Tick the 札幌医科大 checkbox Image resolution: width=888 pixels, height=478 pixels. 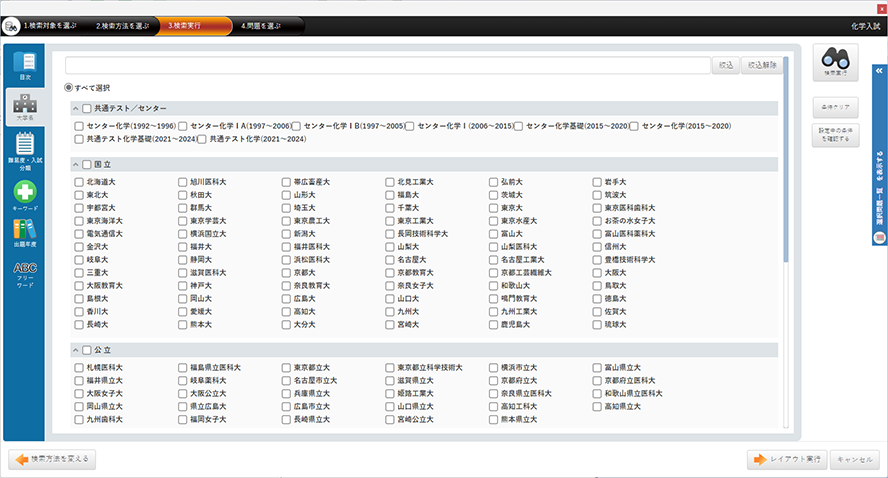tap(79, 368)
